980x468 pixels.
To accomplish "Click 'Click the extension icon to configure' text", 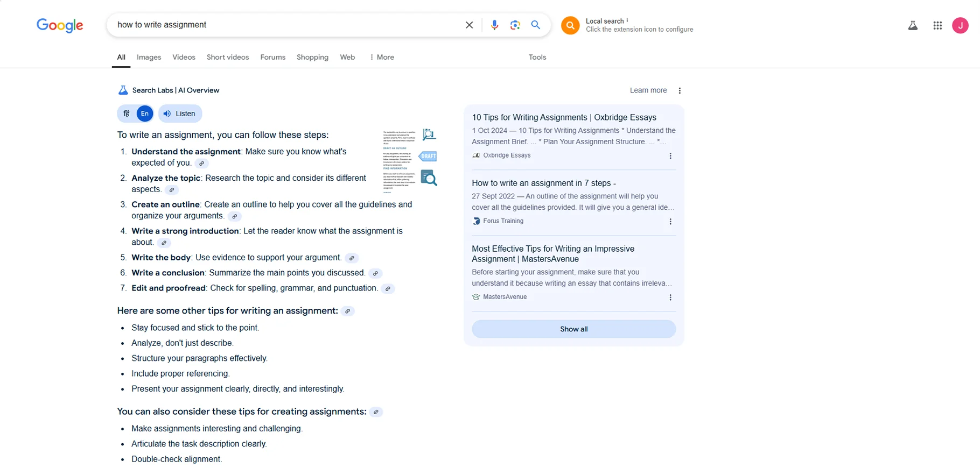I will click(640, 30).
